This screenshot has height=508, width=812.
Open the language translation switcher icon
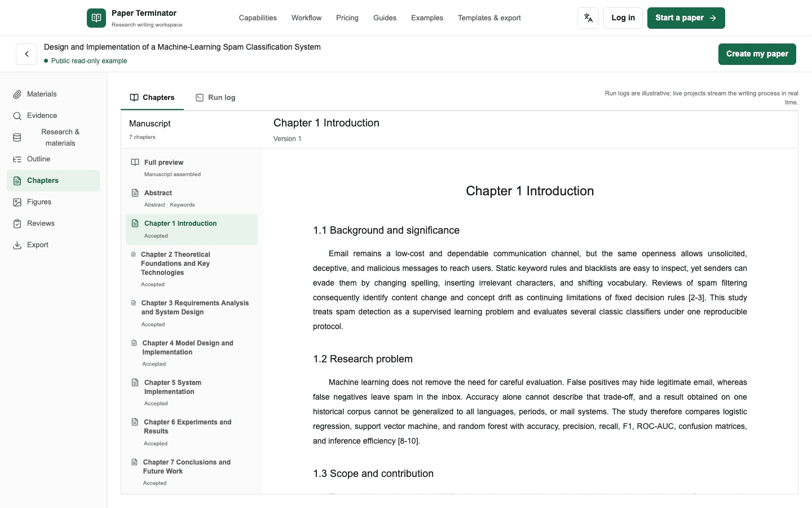588,18
